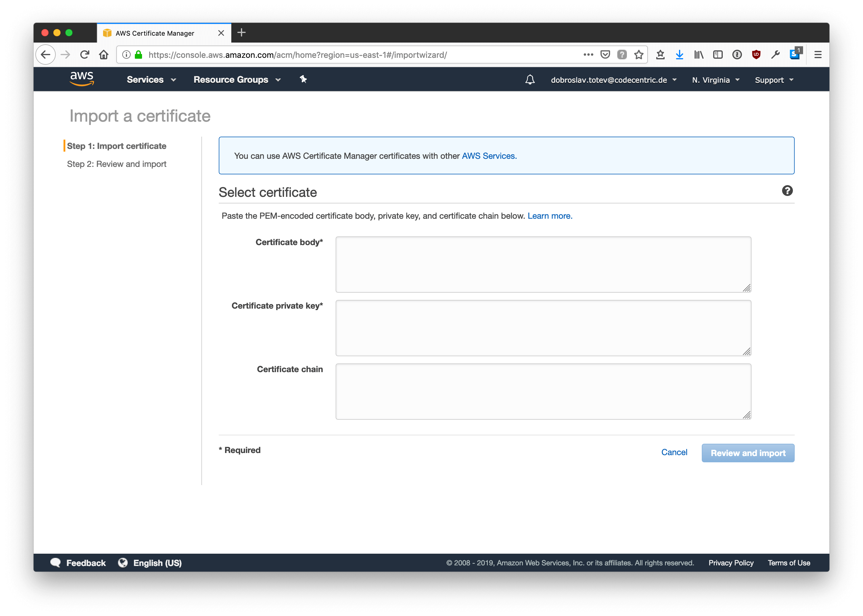Expand the Resource Groups dropdown
Screen dimensions: 863x616
tap(237, 80)
